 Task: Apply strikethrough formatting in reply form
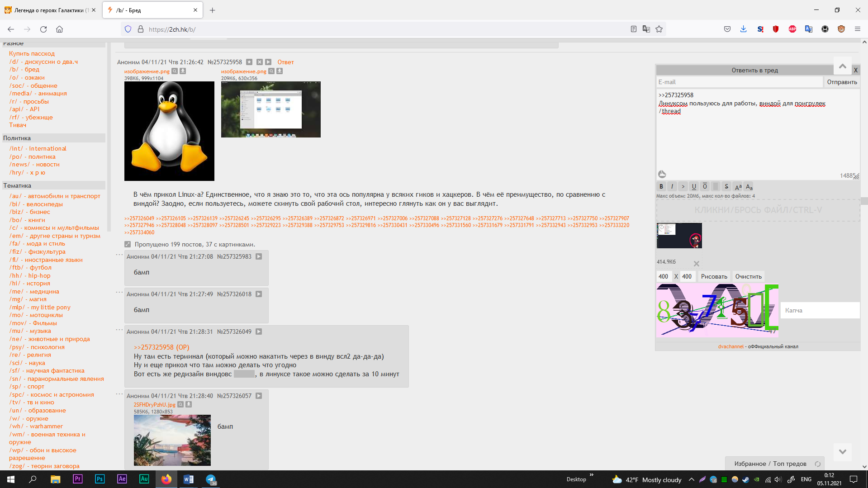pos(726,186)
